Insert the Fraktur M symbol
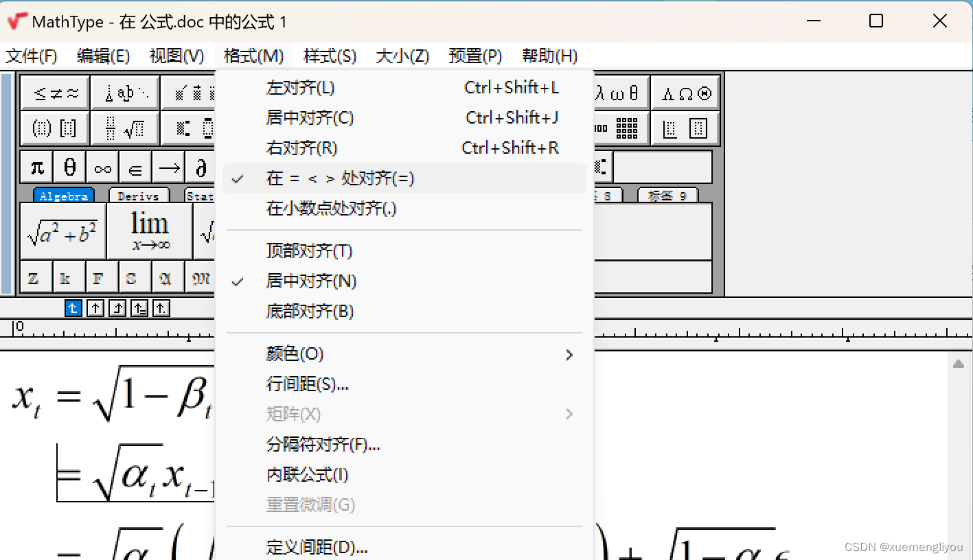Image resolution: width=973 pixels, height=560 pixels. pyautogui.click(x=201, y=277)
